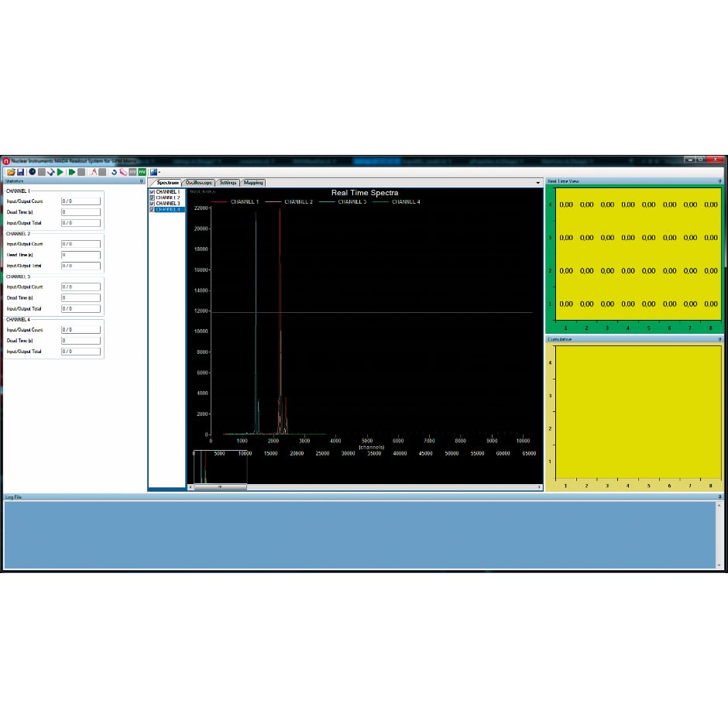Toggle the CHANNEL 3 checkbox
This screenshot has height=728, width=728.
[153, 204]
